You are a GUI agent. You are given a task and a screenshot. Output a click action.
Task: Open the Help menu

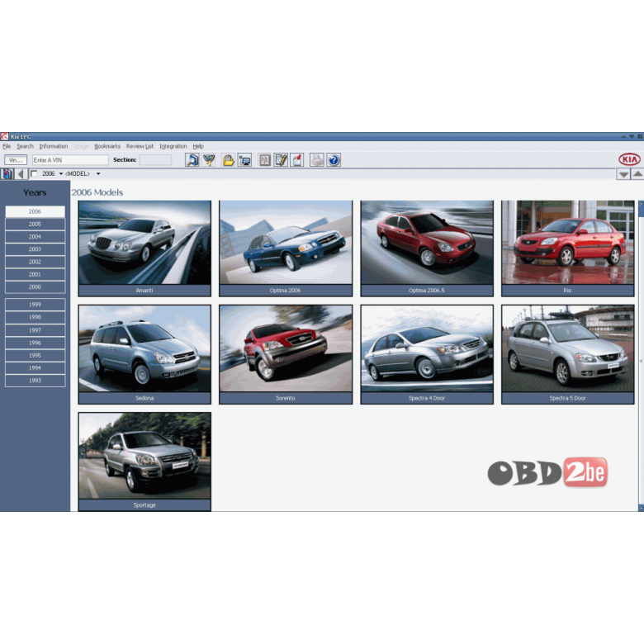coord(198,146)
